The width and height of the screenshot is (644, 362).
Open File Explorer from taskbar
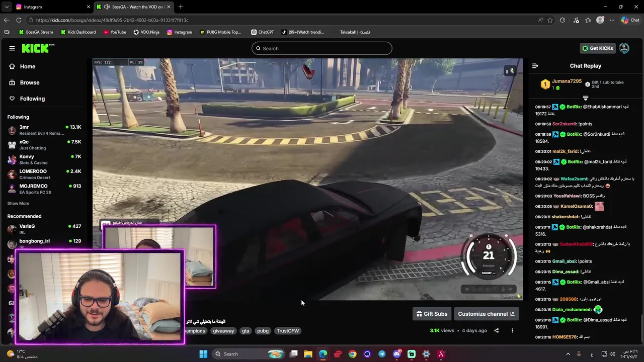tap(308, 354)
